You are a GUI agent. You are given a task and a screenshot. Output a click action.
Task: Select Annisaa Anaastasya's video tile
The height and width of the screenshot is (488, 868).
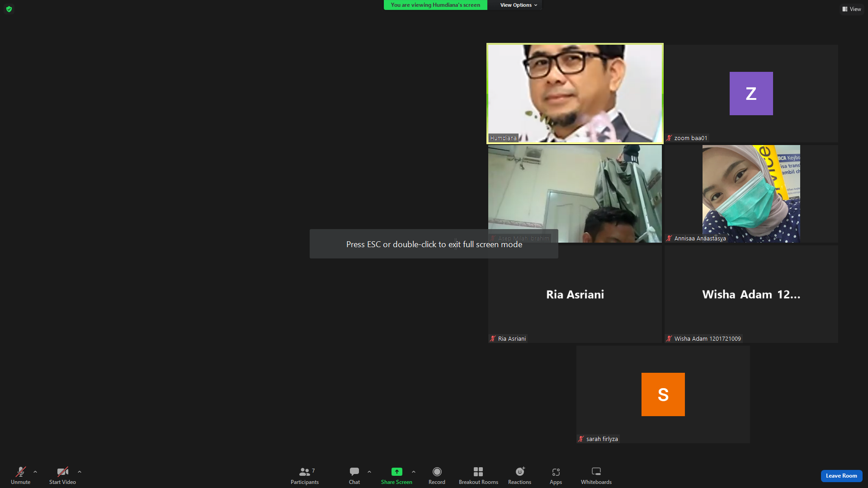(x=751, y=194)
